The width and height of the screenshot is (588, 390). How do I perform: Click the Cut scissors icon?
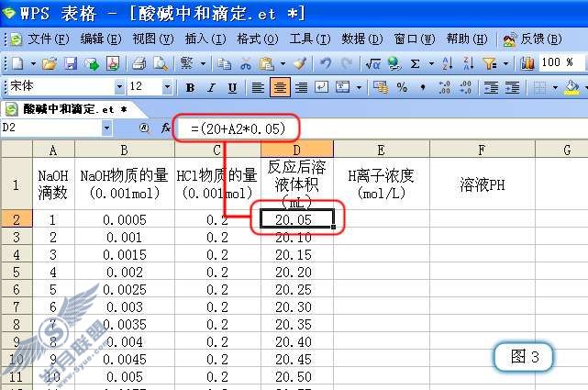click(x=246, y=63)
